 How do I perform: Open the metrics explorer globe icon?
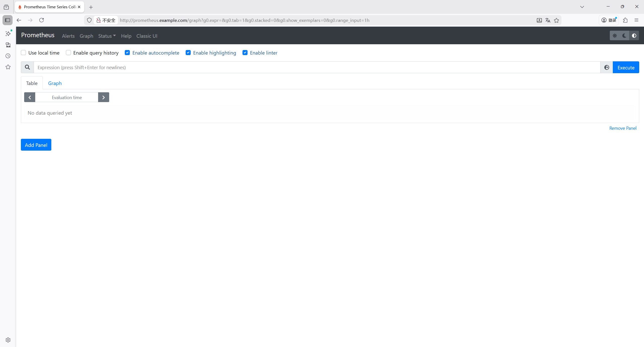[x=607, y=67]
